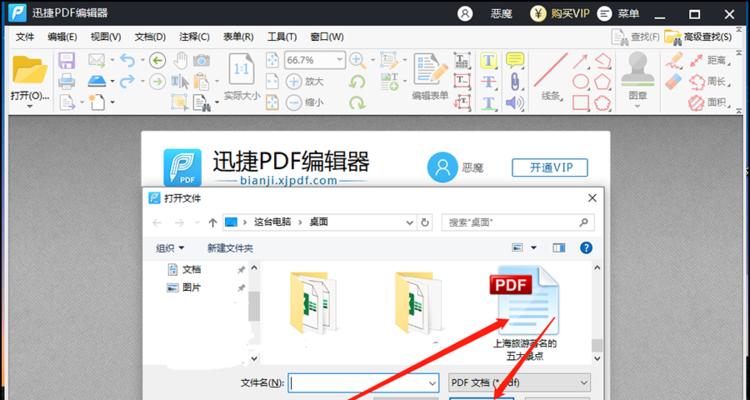Select the strikethrough text tool
Image resolution: width=750 pixels, height=400 pixels.
click(488, 82)
